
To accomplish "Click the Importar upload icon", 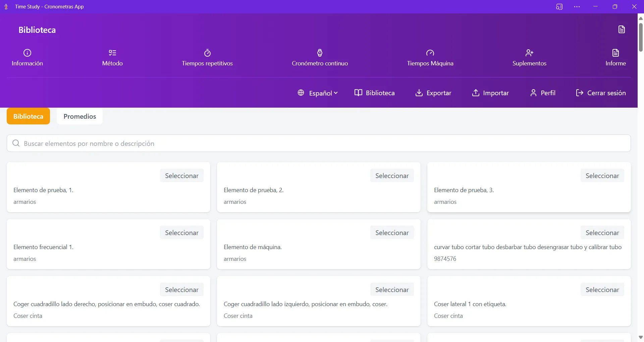I will [x=476, y=93].
